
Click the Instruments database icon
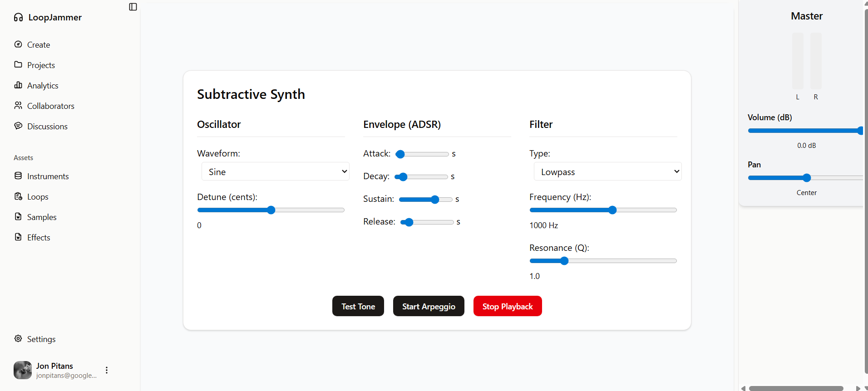(18, 176)
